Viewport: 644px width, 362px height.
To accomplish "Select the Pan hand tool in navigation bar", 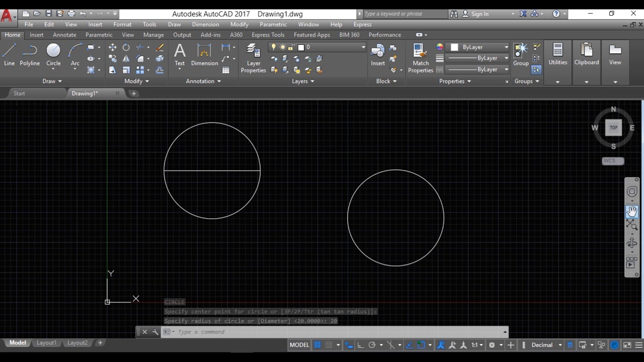I will 632,212.
